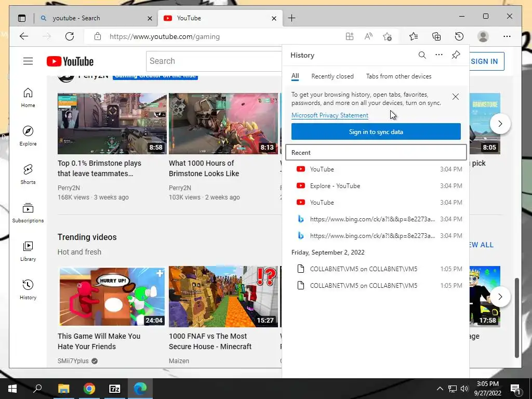Open the profile avatar menu
Viewport: 532px width, 399px height.
pos(483,36)
